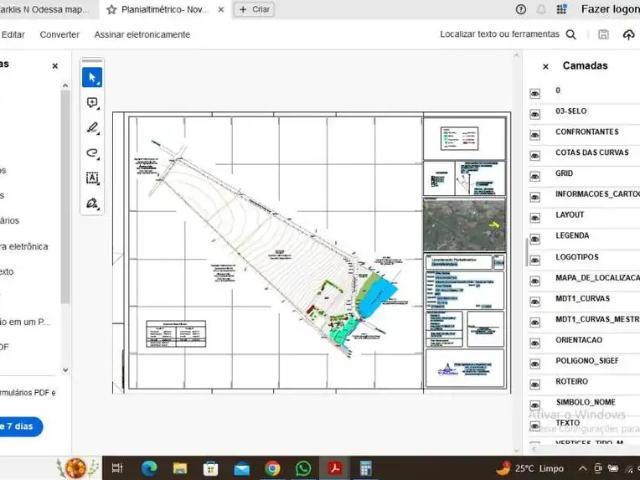Select the MAPA_DE_LOCALIZACAO layer name

pos(598,278)
